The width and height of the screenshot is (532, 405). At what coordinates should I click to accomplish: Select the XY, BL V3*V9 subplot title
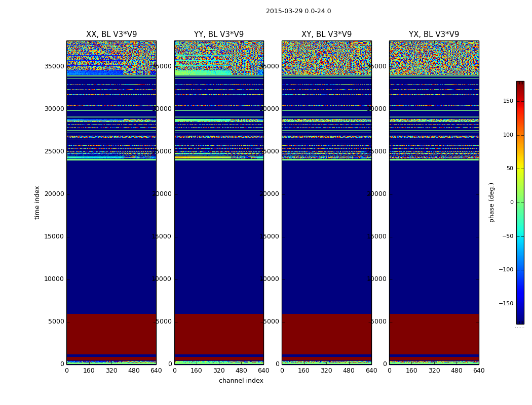[326, 34]
